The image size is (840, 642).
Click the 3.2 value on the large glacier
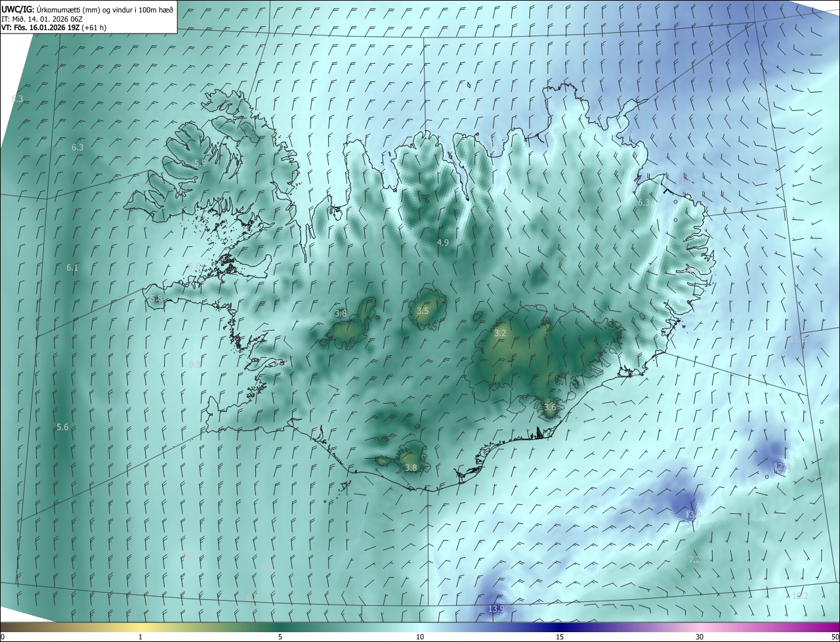coord(500,333)
